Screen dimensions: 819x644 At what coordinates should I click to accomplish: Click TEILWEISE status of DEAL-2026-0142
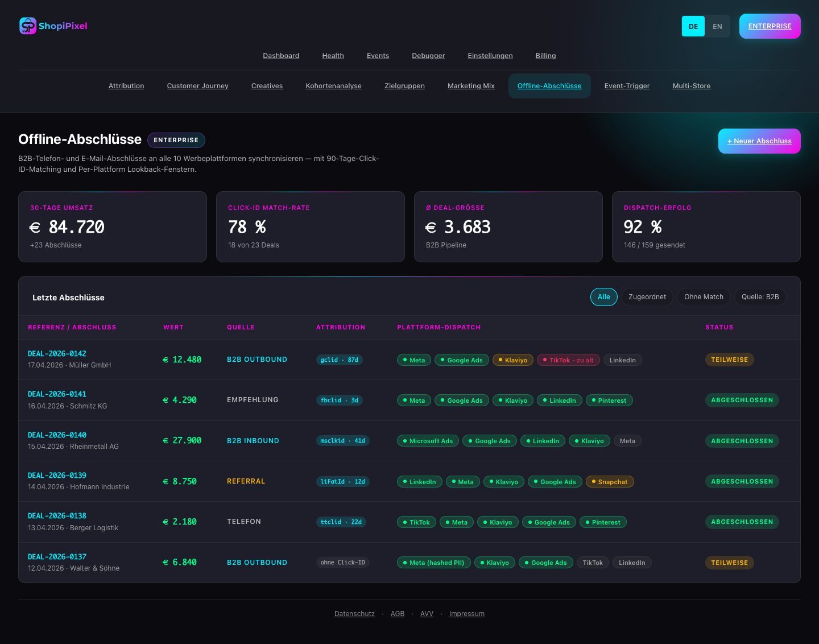pos(730,360)
